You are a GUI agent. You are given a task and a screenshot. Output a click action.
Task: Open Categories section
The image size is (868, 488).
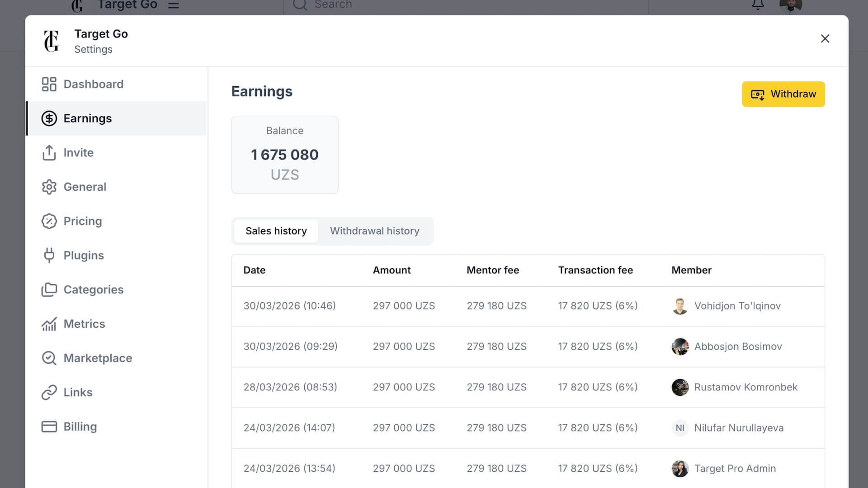[x=117, y=290]
